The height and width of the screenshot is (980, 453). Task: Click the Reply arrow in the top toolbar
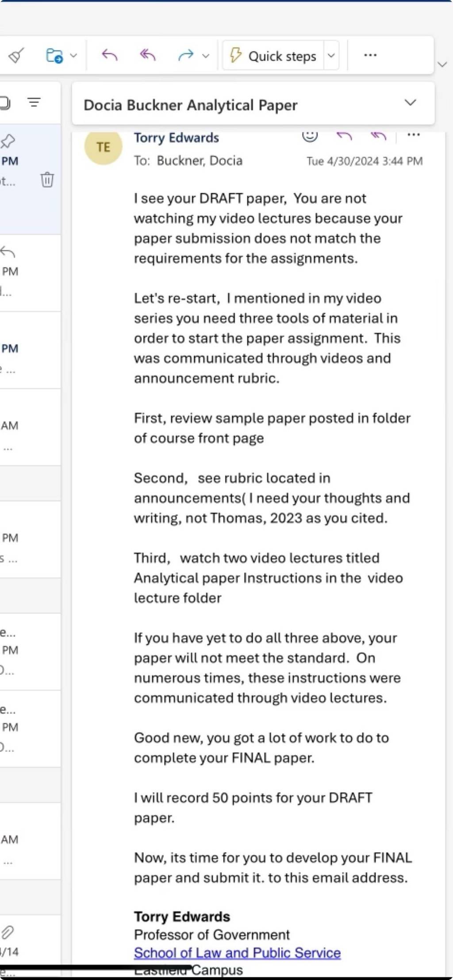tap(109, 55)
